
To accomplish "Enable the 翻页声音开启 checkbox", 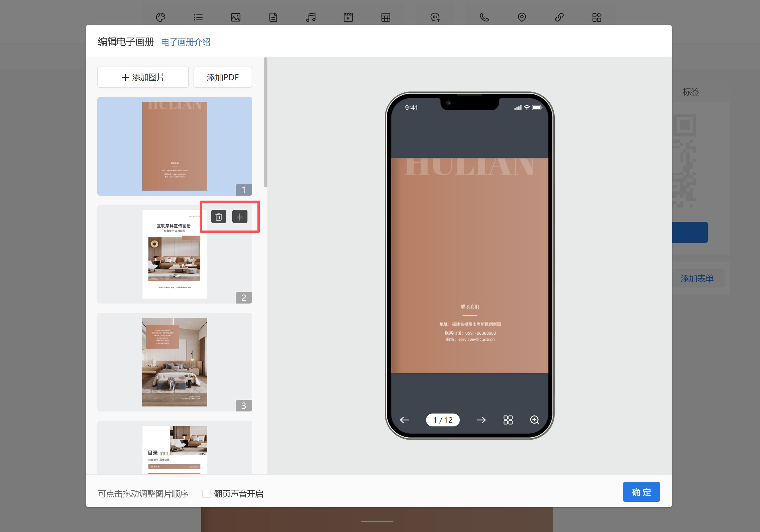I will click(x=206, y=494).
